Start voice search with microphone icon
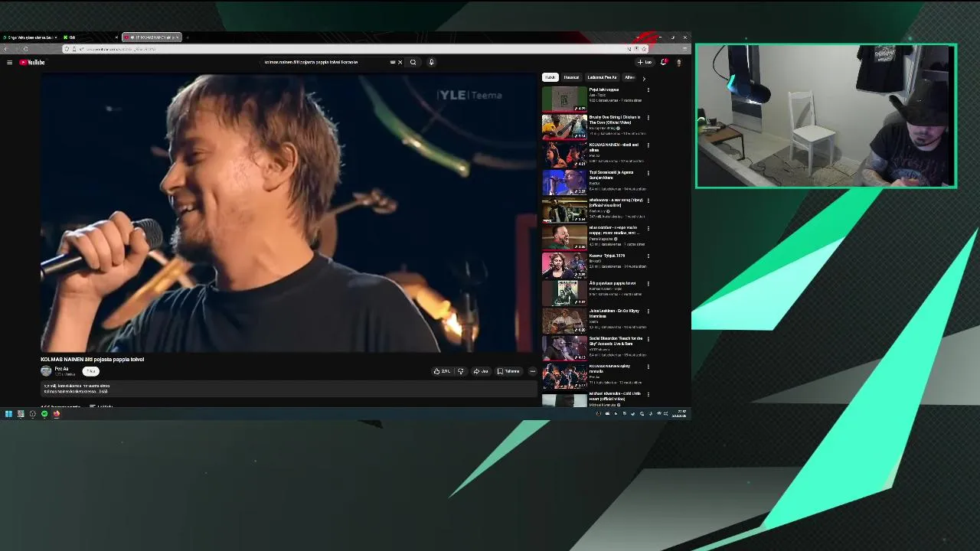 click(x=431, y=62)
